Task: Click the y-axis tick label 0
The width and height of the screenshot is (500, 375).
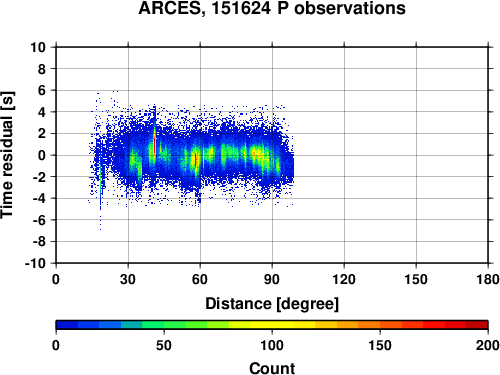Action: tap(42, 155)
